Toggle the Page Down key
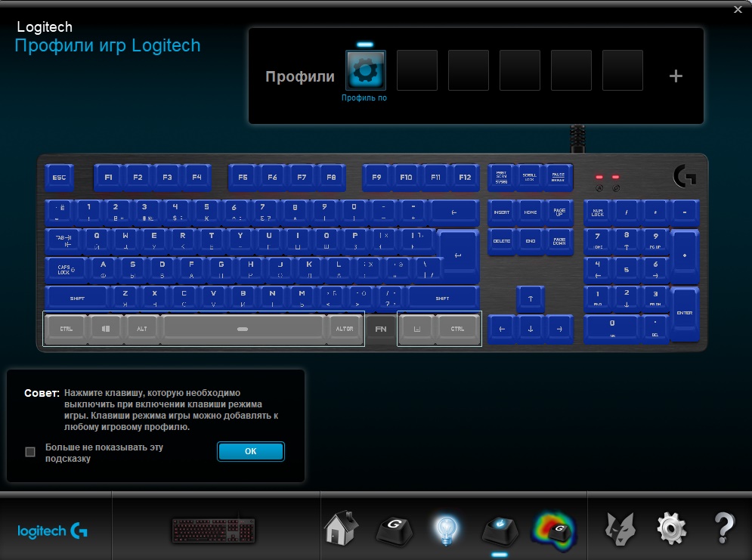 pyautogui.click(x=559, y=241)
